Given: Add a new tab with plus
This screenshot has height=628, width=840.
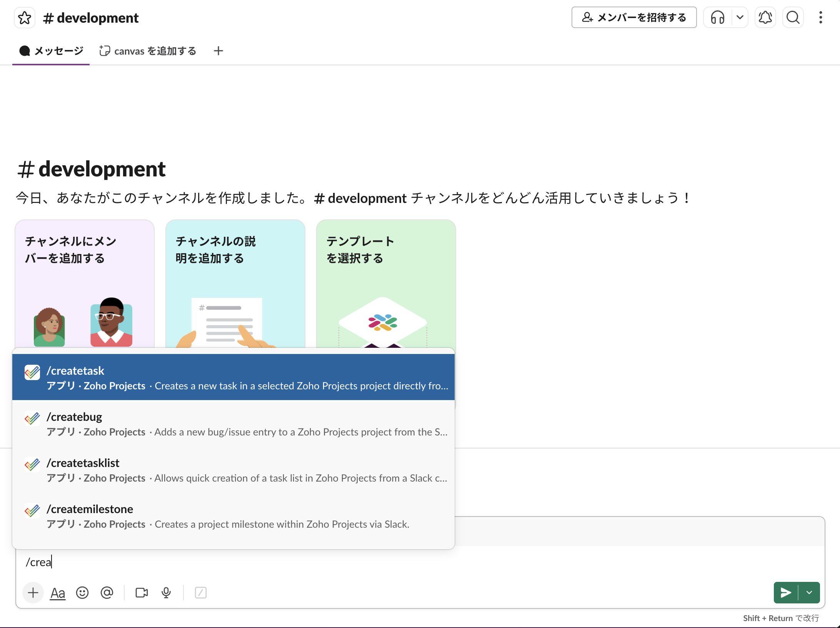Looking at the screenshot, I should point(218,51).
